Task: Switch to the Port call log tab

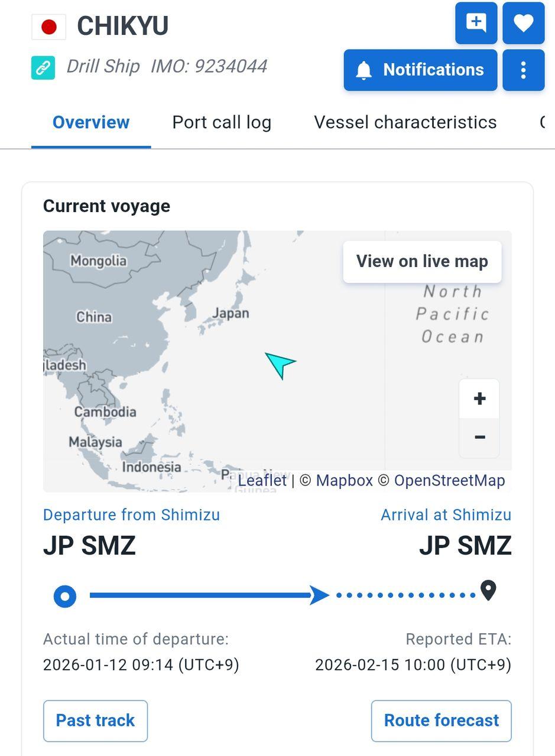Action: [x=222, y=122]
